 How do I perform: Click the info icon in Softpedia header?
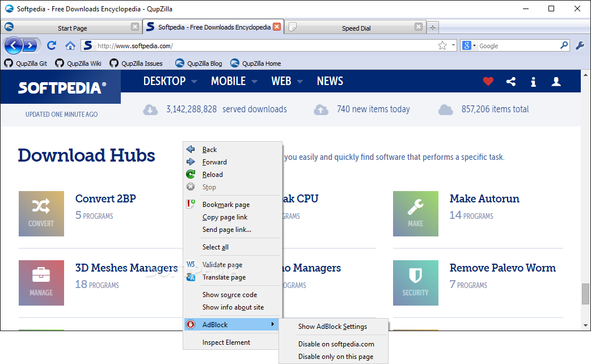click(x=533, y=82)
